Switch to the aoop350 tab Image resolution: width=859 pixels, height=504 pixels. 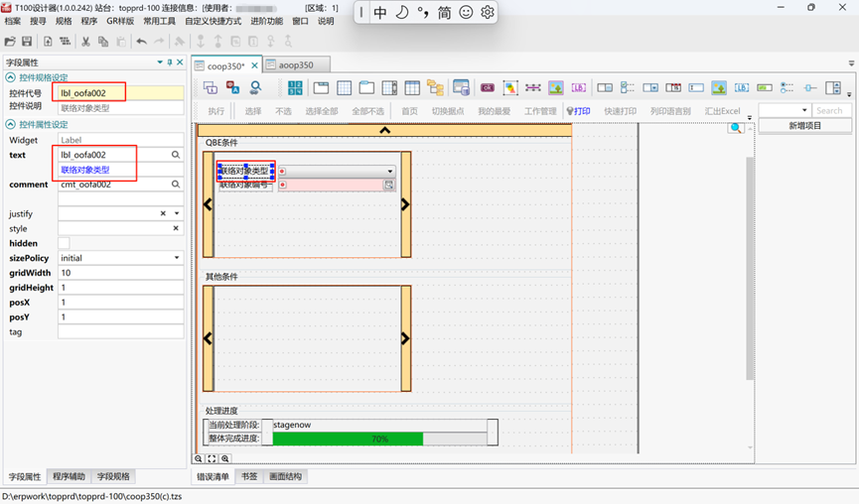coord(296,64)
